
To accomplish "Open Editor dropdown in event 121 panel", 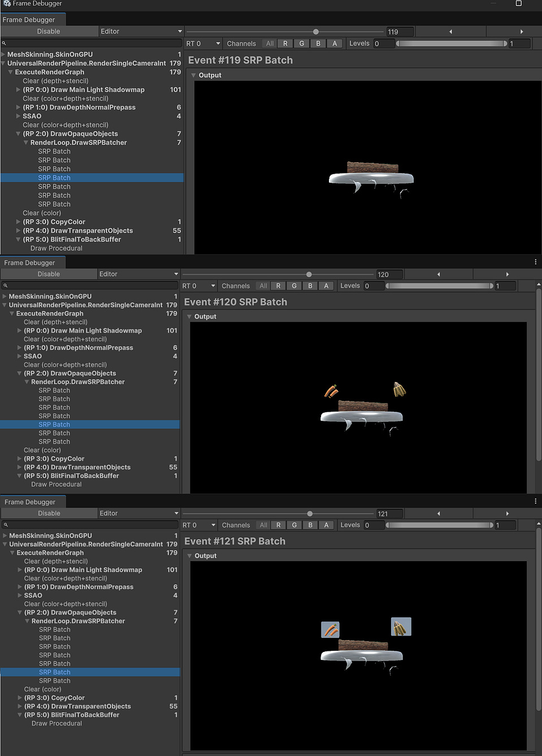I will pyautogui.click(x=139, y=513).
